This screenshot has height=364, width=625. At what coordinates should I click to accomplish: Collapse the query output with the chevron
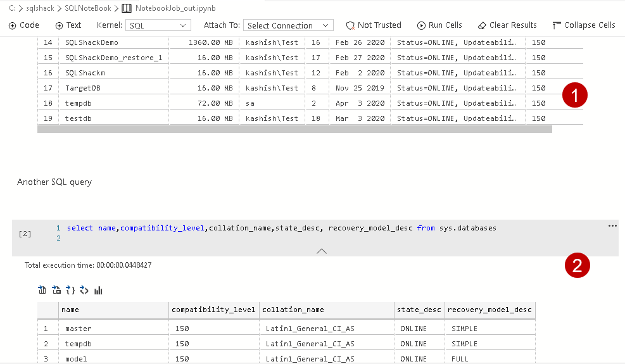322,251
